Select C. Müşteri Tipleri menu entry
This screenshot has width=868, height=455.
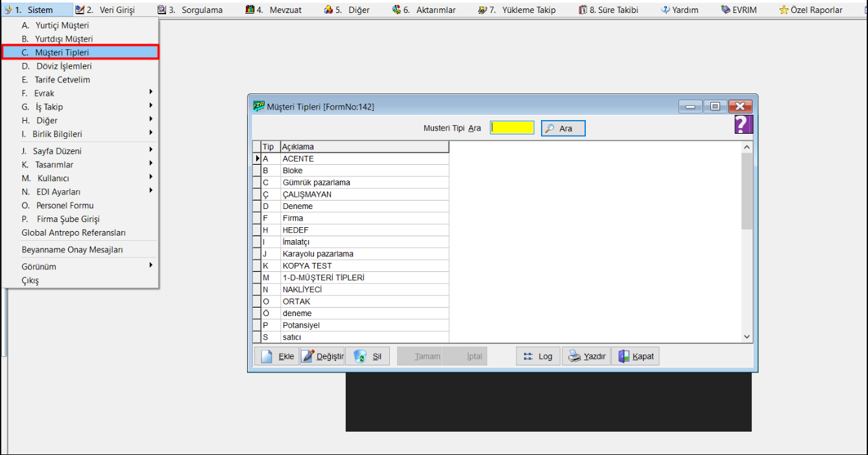[80, 53]
